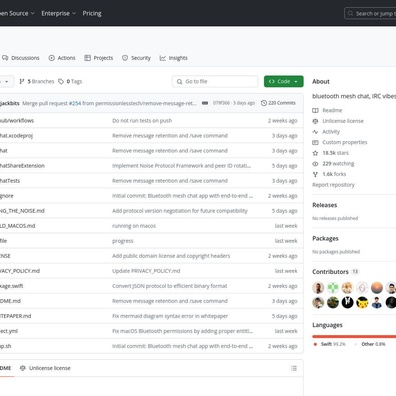The height and width of the screenshot is (396, 396).
Task: Switch to the Unlicense license tab
Action: (45, 368)
